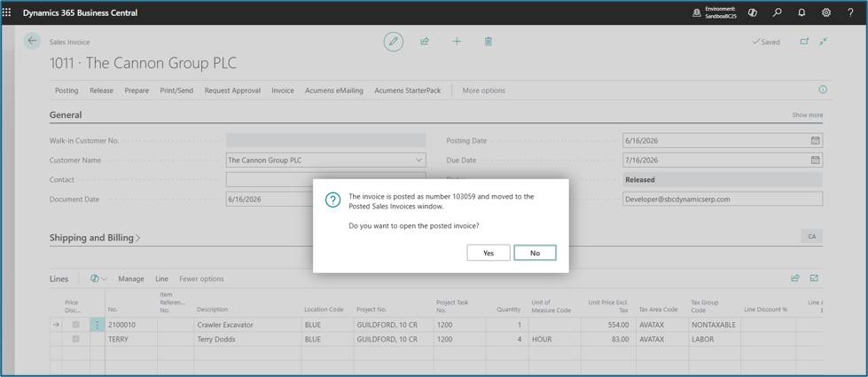Open Posting Date calendar picker
This screenshot has width=868, height=377.
point(815,141)
